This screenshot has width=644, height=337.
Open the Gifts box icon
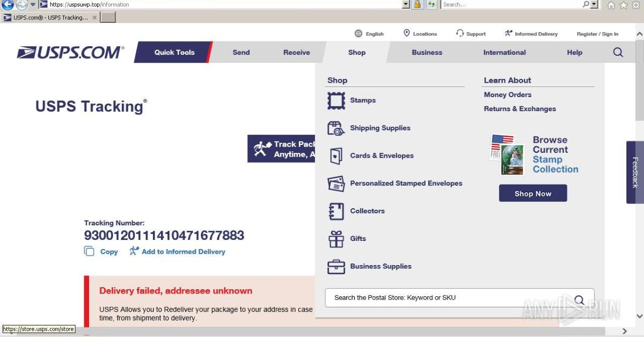(336, 239)
